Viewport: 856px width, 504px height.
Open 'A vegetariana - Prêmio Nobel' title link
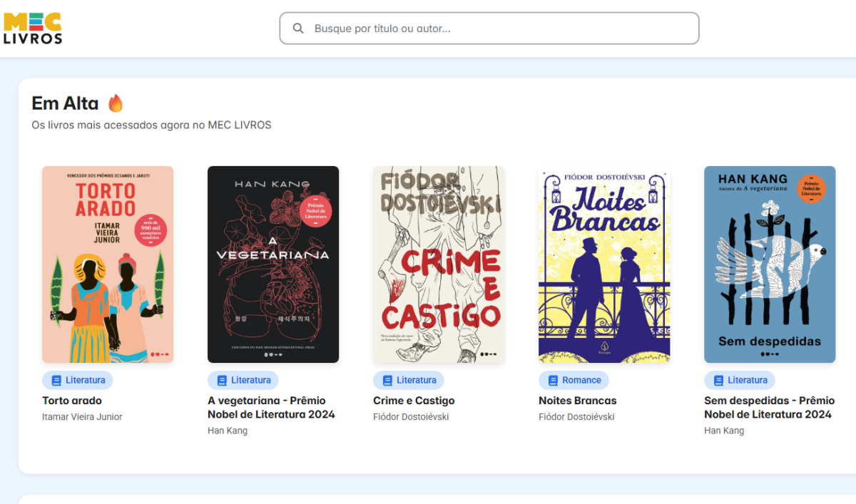271,407
